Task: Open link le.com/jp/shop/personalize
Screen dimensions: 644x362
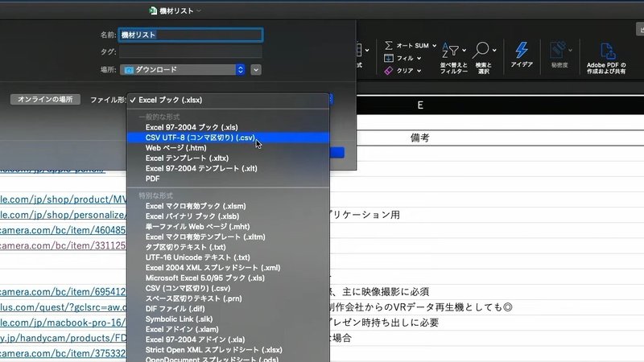Action: click(64, 215)
